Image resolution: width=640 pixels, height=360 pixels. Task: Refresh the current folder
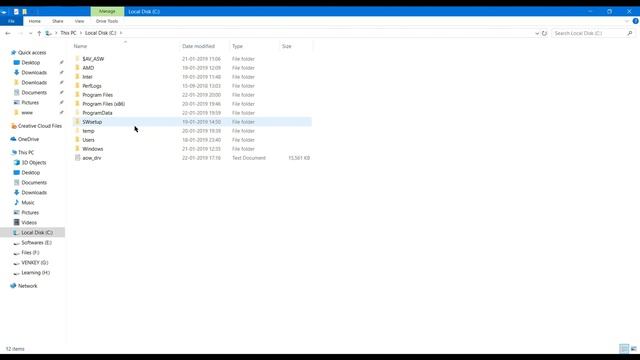tap(544, 33)
